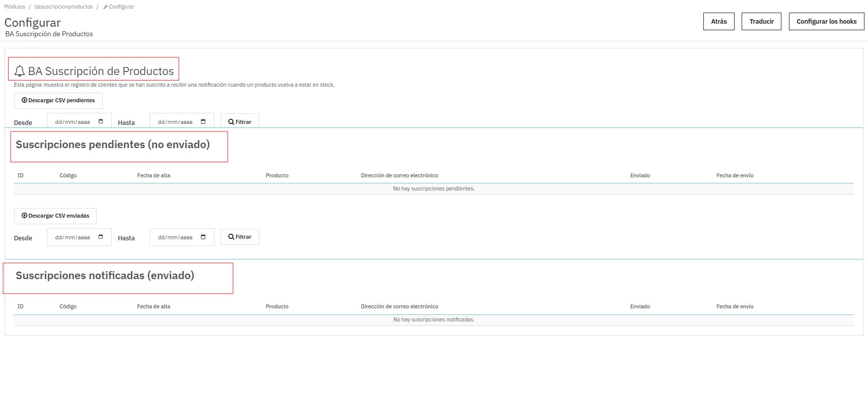Filter notified subscriptions with the lower Filtrar button
868x394 pixels.
coord(240,237)
